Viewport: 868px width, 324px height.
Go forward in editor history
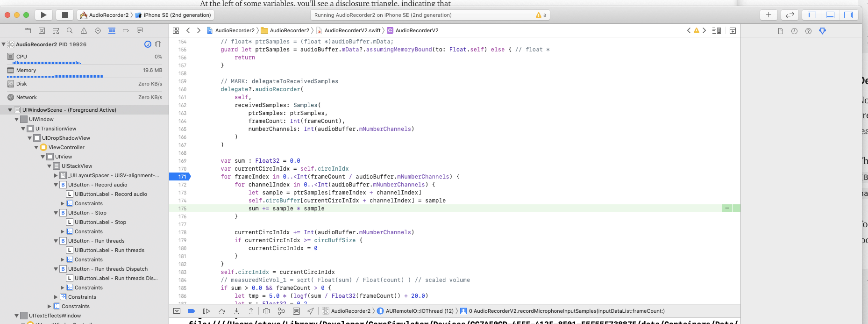[x=199, y=30]
